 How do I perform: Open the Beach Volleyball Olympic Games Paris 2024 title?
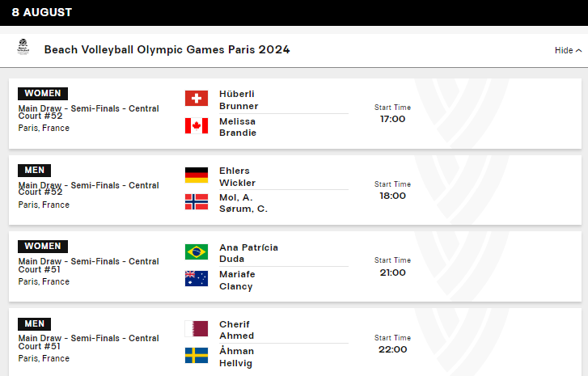167,49
